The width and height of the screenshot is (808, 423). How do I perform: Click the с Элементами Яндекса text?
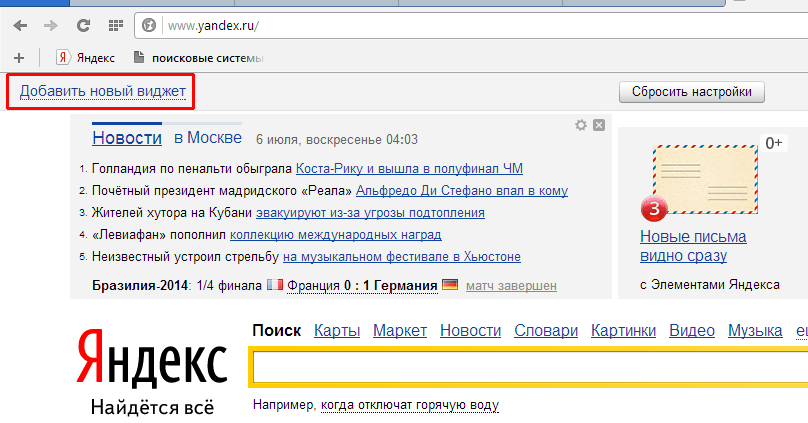(x=710, y=284)
